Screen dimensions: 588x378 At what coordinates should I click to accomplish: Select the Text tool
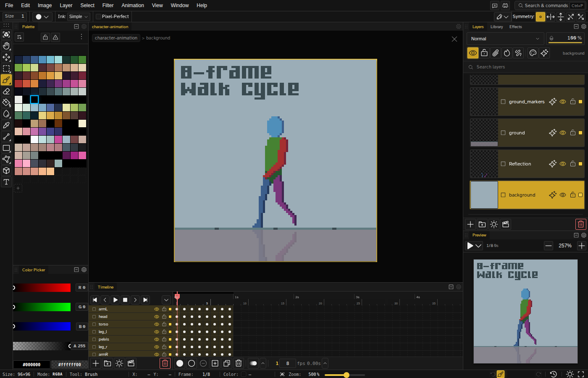[x=6, y=182]
